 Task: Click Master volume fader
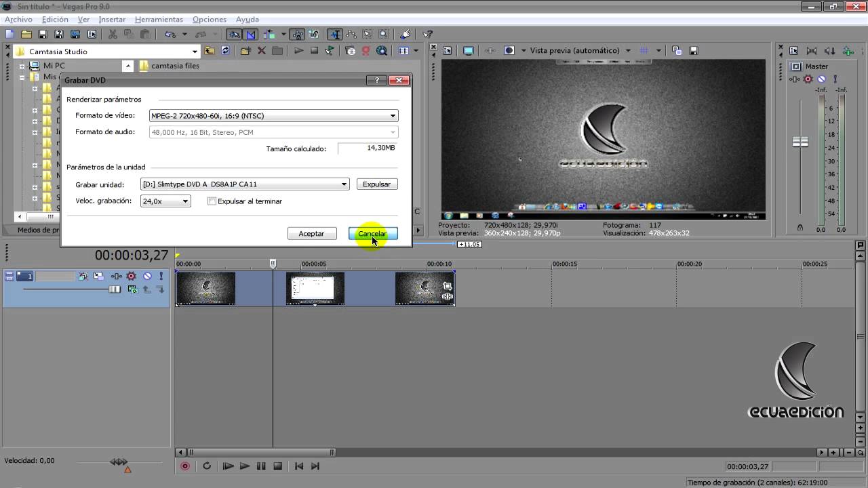801,142
